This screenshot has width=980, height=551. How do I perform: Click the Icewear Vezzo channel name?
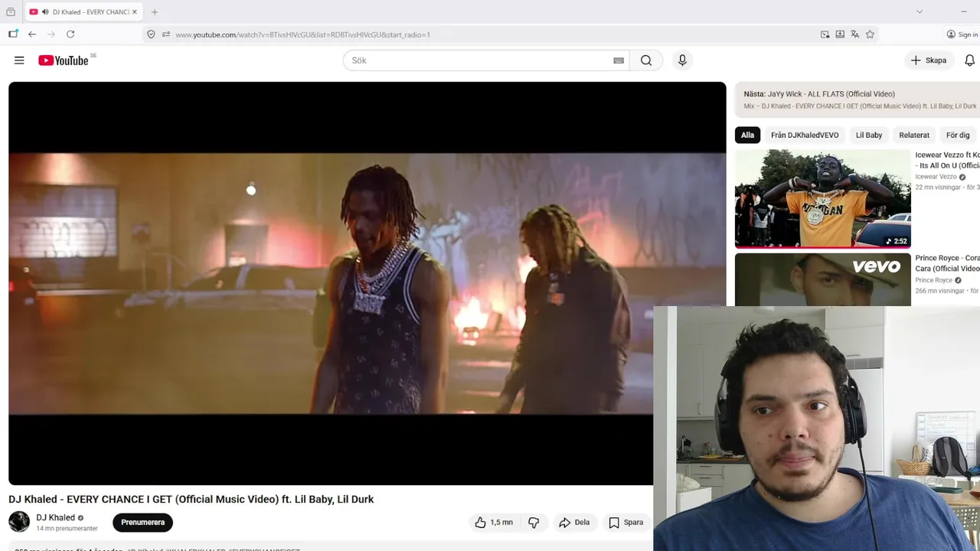[936, 177]
